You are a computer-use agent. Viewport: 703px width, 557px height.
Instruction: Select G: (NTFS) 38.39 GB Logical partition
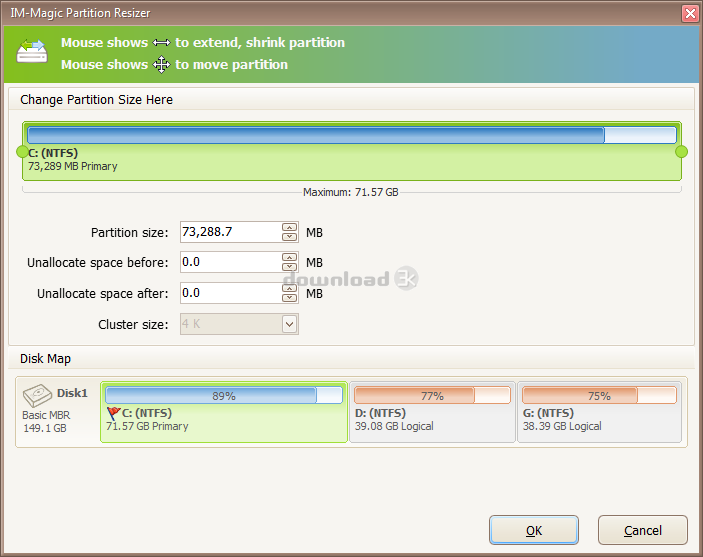pyautogui.click(x=599, y=412)
